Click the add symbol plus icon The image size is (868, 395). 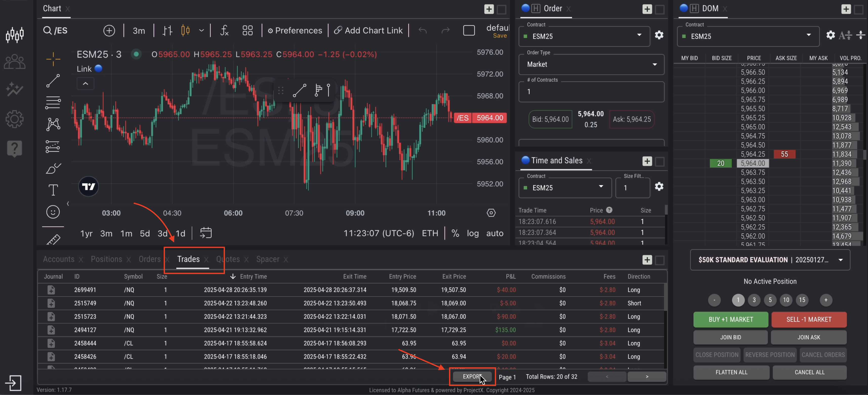click(109, 31)
